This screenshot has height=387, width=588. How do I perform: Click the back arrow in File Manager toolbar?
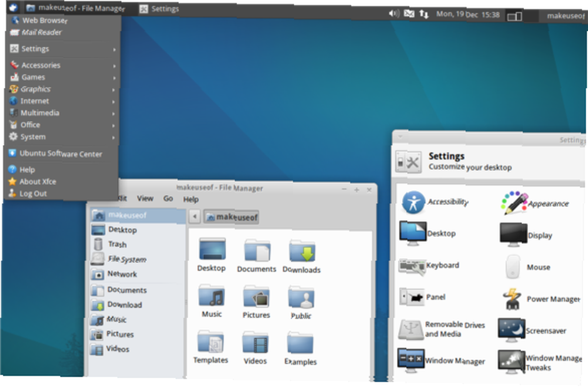pos(194,216)
